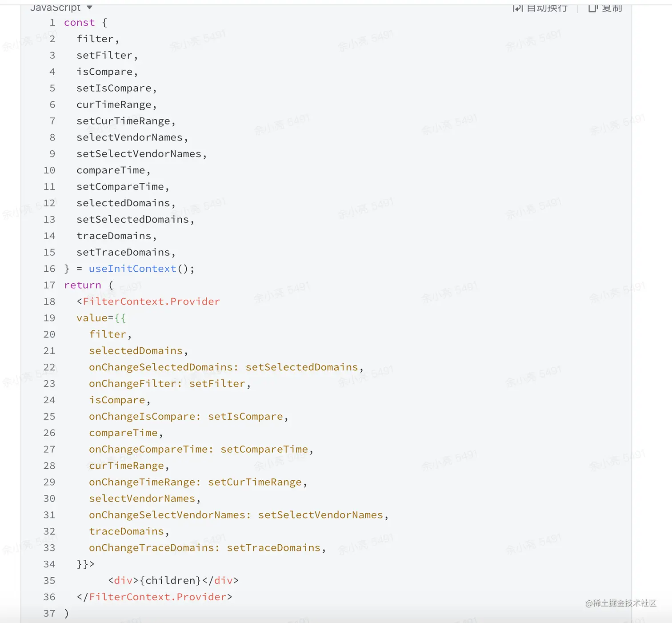Click the 'onChangeTimeRange:' key
Image resolution: width=672 pixels, height=623 pixels.
(x=145, y=482)
